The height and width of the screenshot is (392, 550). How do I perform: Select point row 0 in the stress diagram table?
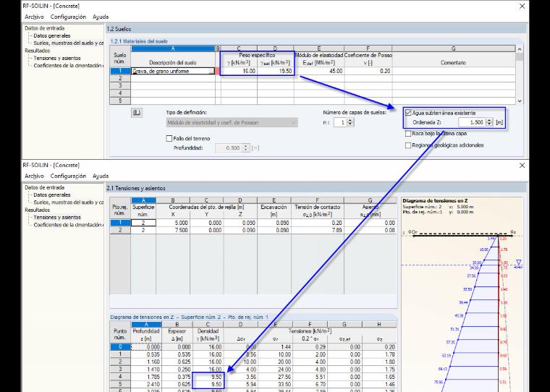[x=120, y=347]
